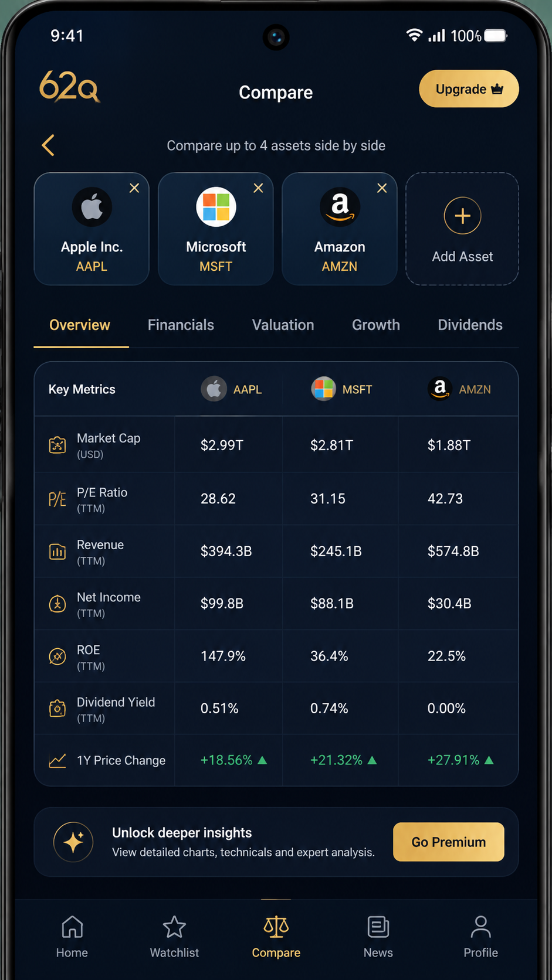
Task: Switch to the Financials tab
Action: (x=181, y=325)
